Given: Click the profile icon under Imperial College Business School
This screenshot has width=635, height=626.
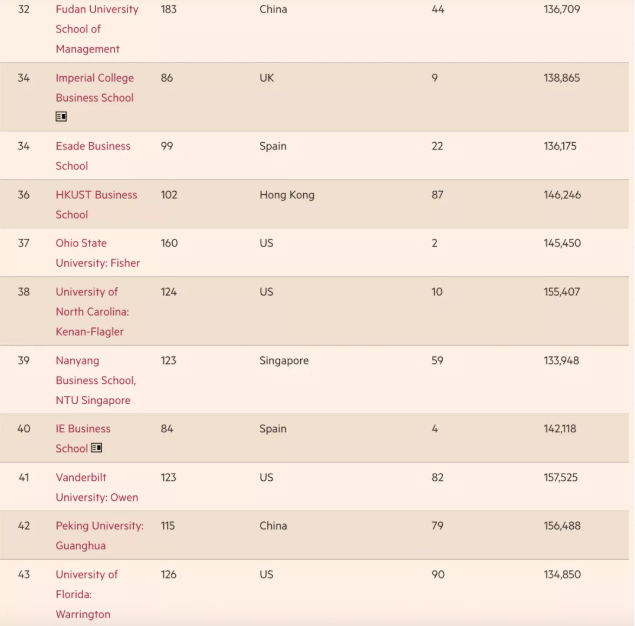Looking at the screenshot, I should tap(61, 117).
